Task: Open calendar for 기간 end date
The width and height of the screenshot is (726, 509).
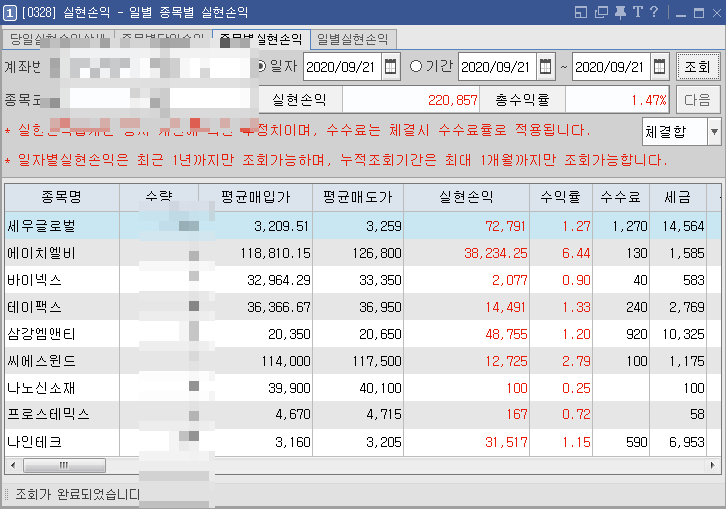Action: tap(659, 67)
